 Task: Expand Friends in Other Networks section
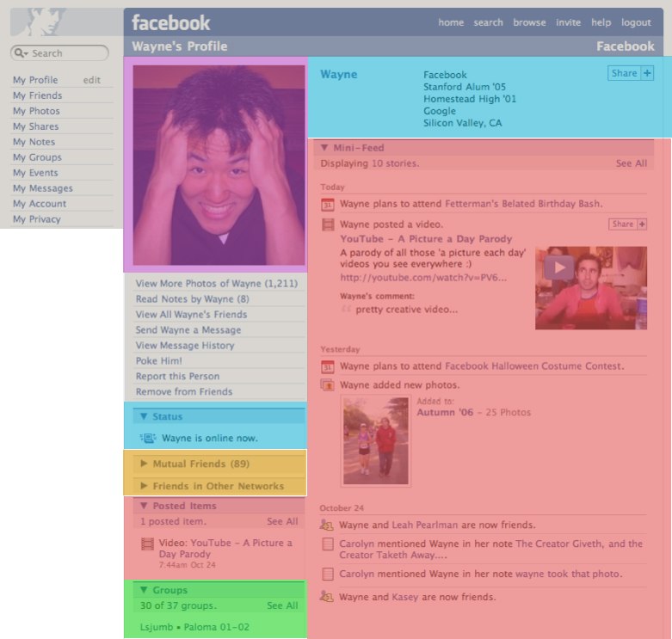point(144,486)
